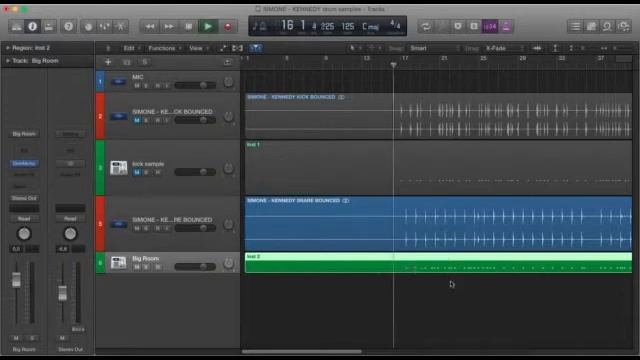Open the Library panel
The height and width of the screenshot is (360, 640).
16,27
